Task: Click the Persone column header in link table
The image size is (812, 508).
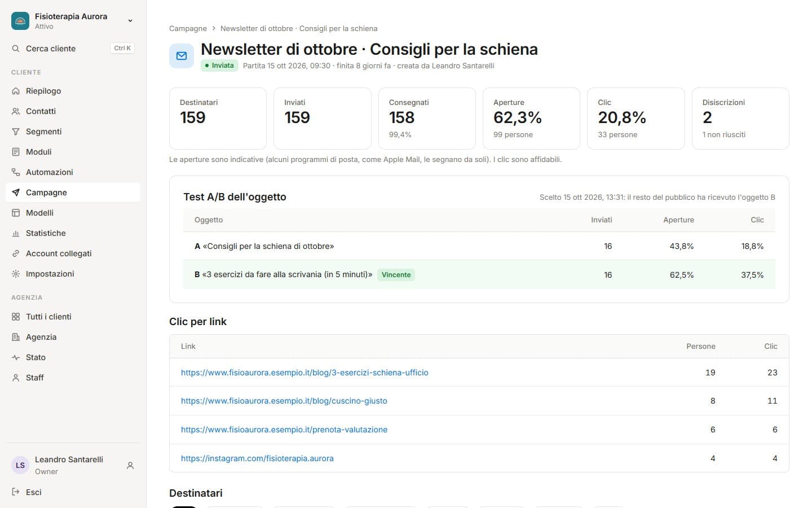Action: (701, 347)
